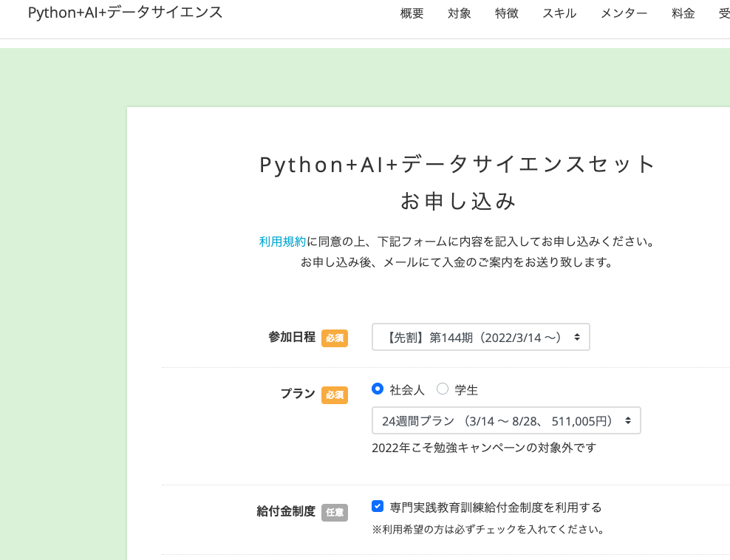Image resolution: width=730 pixels, height=560 pixels.
Task: Click the 必須 badge beside 参加日程
Action: [335, 338]
